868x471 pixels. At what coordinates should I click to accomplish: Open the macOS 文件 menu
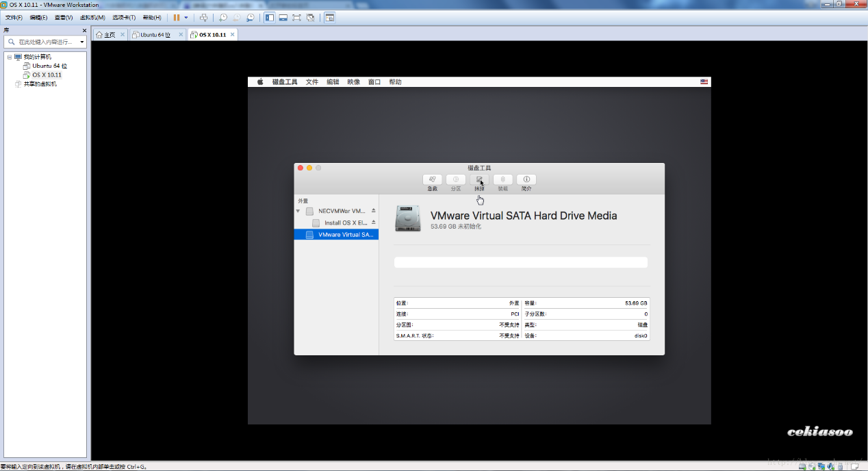(x=312, y=81)
